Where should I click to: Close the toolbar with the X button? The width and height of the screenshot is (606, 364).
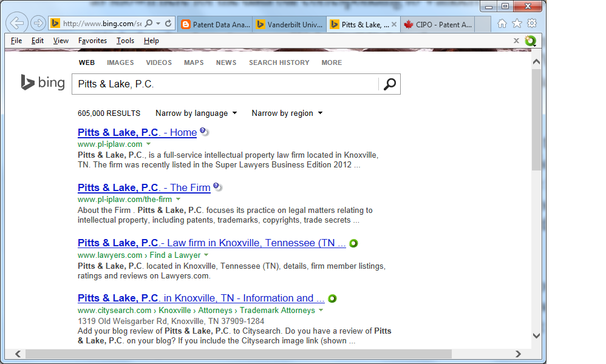[x=516, y=41]
